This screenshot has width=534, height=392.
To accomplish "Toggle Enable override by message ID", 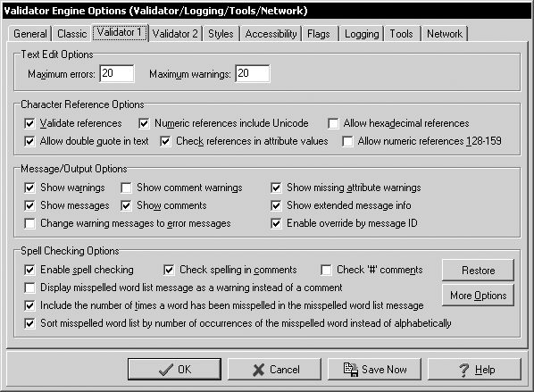I will point(276,224).
